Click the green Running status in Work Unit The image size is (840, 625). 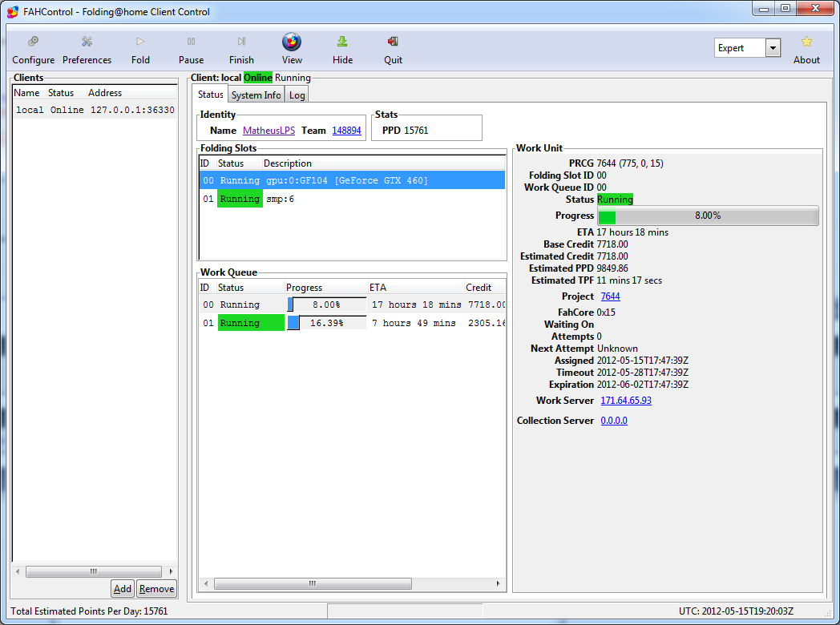click(615, 200)
